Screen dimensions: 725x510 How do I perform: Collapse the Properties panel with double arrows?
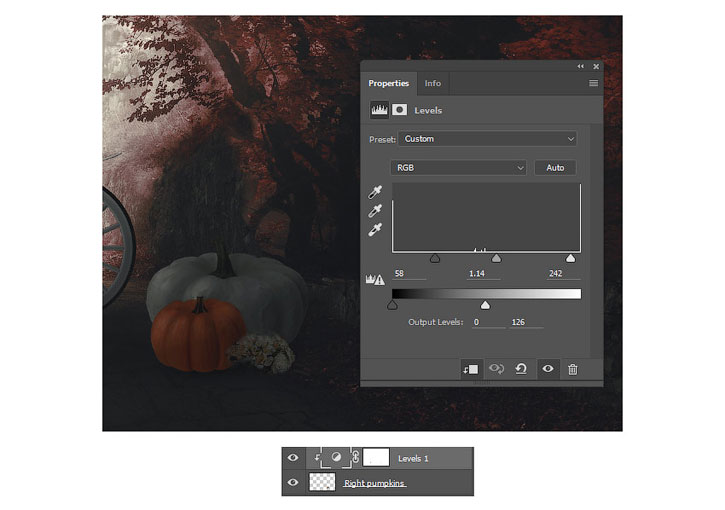tap(580, 66)
